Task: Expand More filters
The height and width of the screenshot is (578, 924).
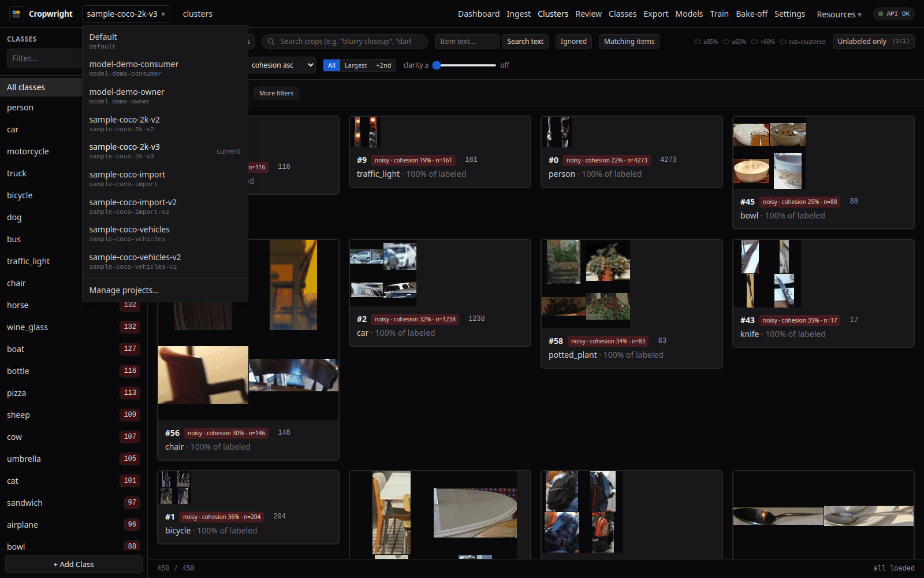Action: pos(276,93)
